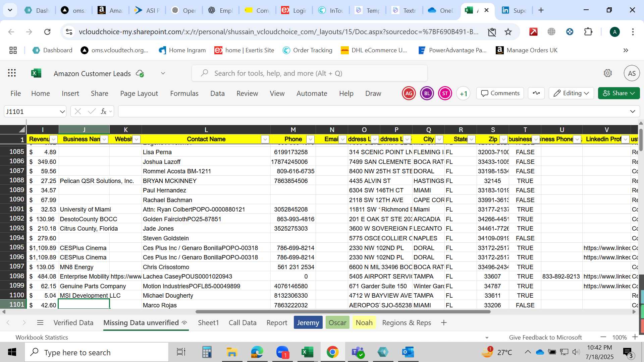This screenshot has height=362, width=644.
Task: Open Workbook Statistics in status bar
Action: pos(42,338)
